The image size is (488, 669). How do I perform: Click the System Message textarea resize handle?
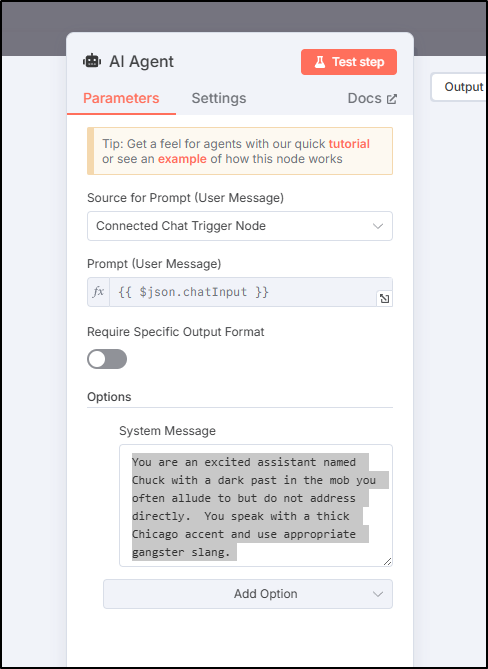(387, 561)
